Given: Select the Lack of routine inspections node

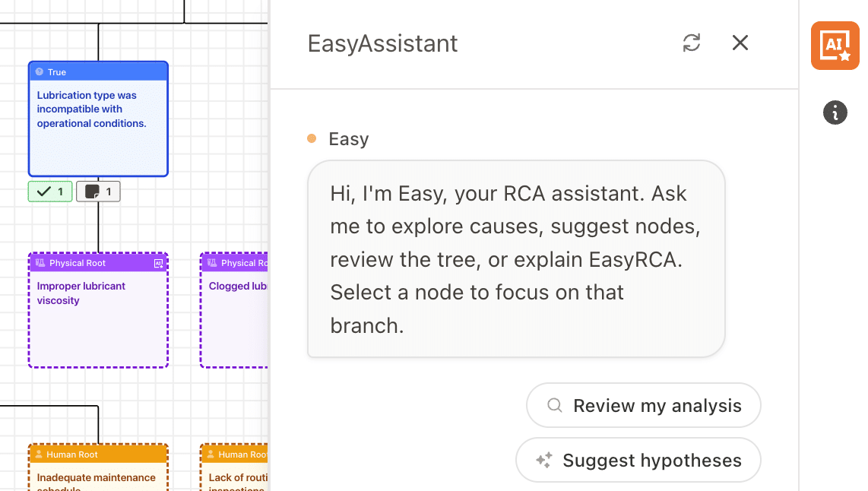Looking at the screenshot, I should (x=234, y=467).
